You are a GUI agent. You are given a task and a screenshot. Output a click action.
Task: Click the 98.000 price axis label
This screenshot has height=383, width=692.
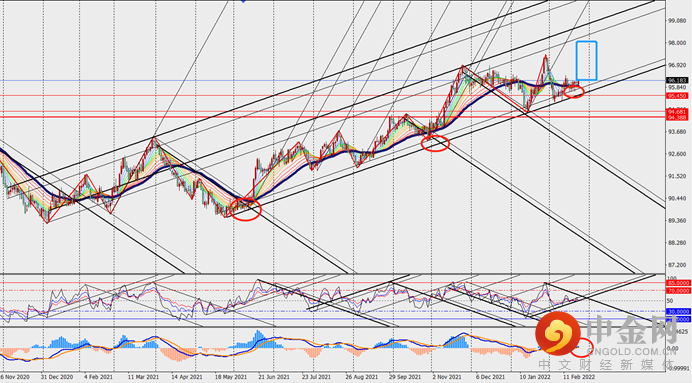click(x=676, y=43)
